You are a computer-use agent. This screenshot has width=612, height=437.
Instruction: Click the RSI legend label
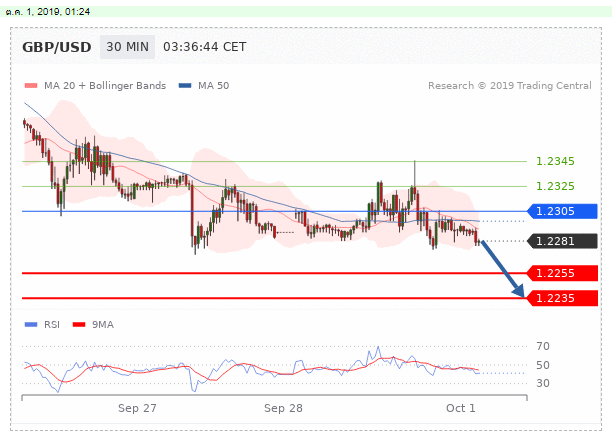52,324
